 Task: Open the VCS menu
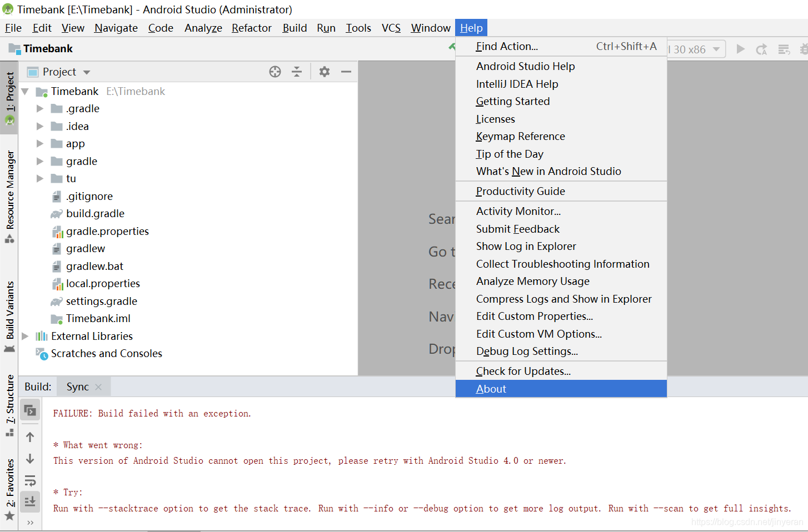click(x=391, y=28)
